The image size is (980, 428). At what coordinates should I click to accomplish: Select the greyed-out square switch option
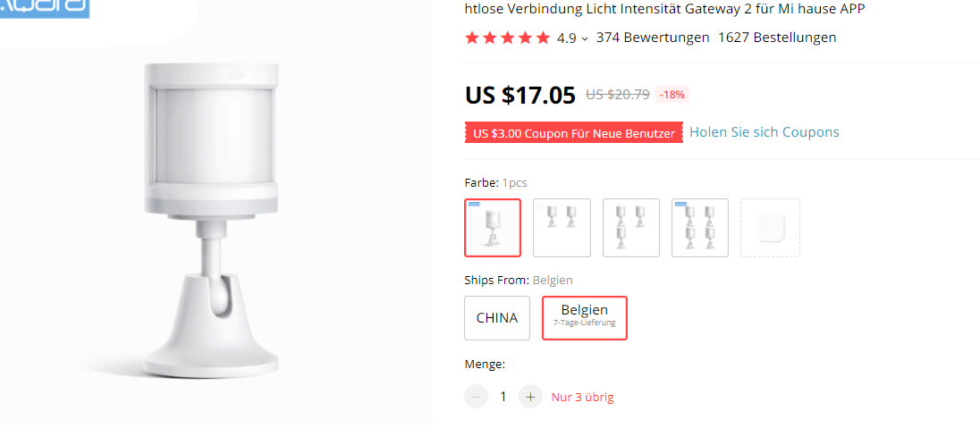coord(770,228)
